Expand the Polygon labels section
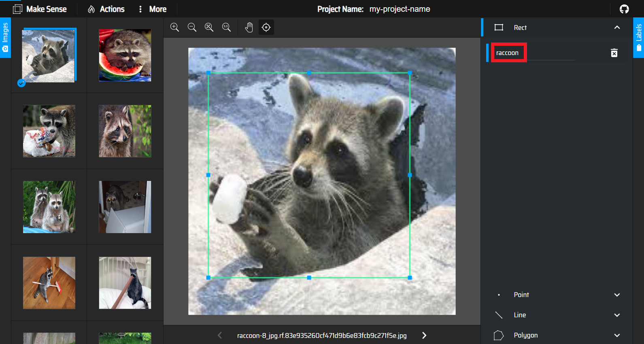The width and height of the screenshot is (644, 344). click(x=617, y=335)
